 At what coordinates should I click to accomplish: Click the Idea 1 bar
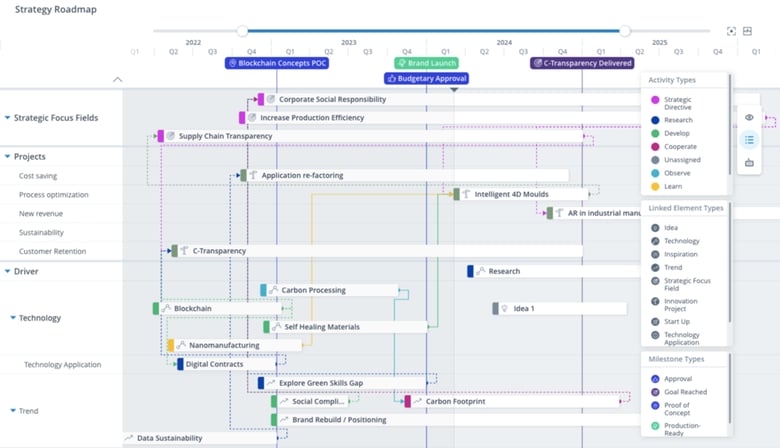pyautogui.click(x=559, y=309)
